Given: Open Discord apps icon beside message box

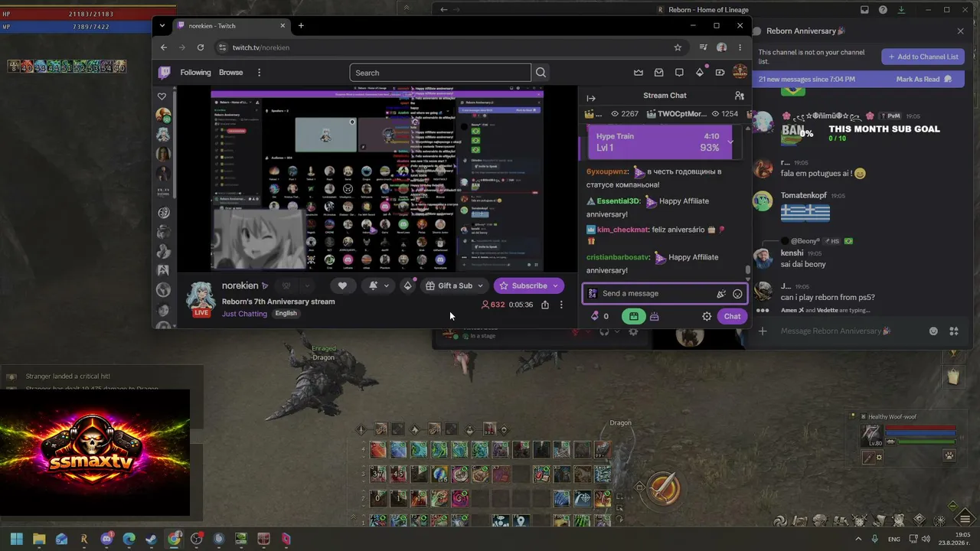Looking at the screenshot, I should [x=954, y=331].
